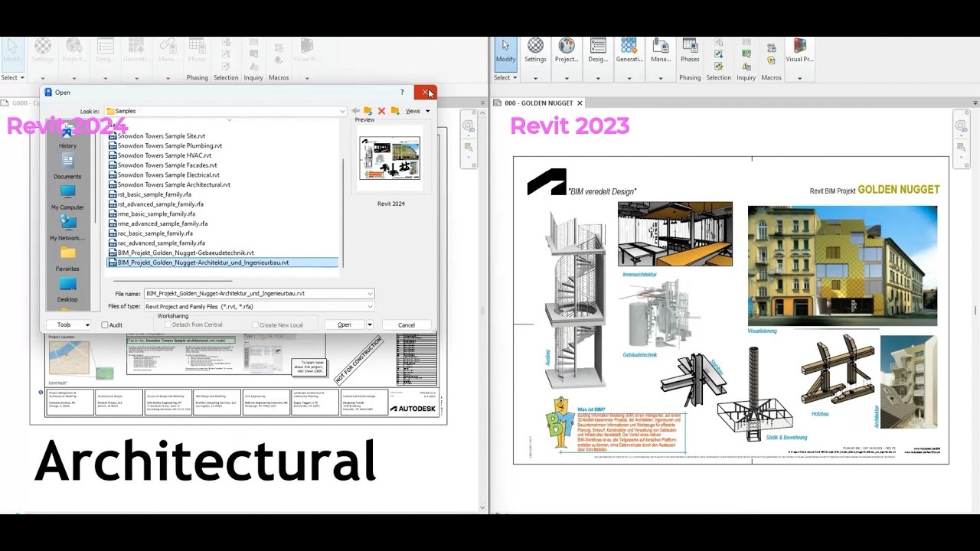The width and height of the screenshot is (980, 551).
Task: Open My Computer place in Open dialog sidebar
Action: [x=67, y=197]
